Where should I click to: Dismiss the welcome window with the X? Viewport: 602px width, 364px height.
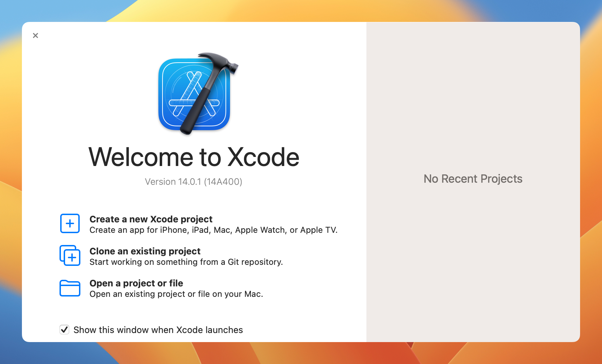(35, 35)
